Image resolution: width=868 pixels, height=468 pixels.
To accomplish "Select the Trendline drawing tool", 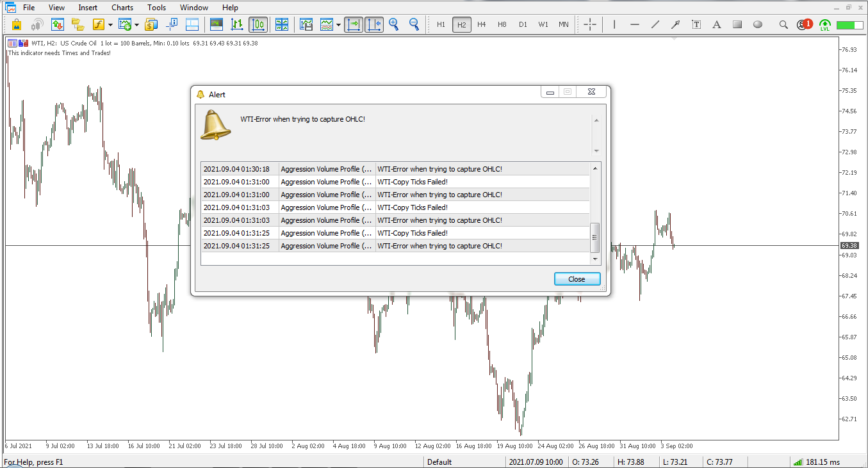I will [655, 25].
